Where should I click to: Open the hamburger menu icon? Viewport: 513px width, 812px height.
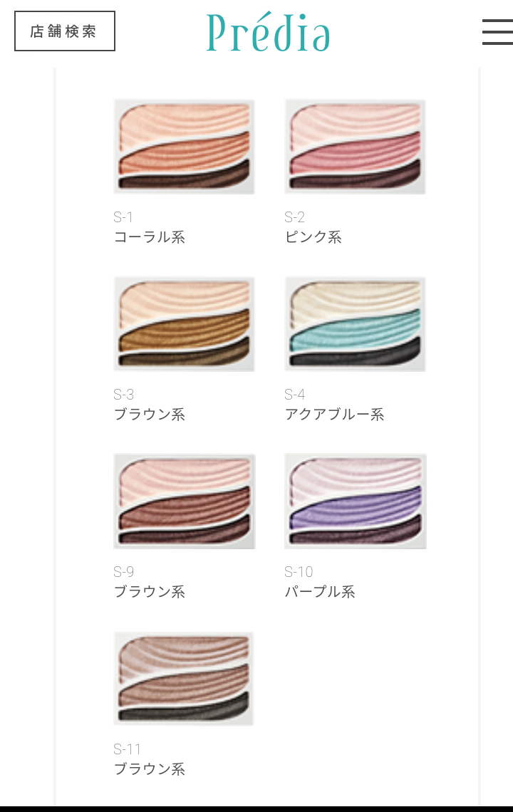click(x=497, y=31)
